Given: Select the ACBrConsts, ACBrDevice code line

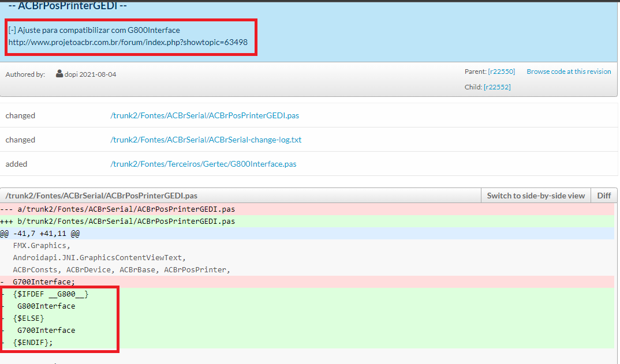Looking at the screenshot, I should point(307,269).
